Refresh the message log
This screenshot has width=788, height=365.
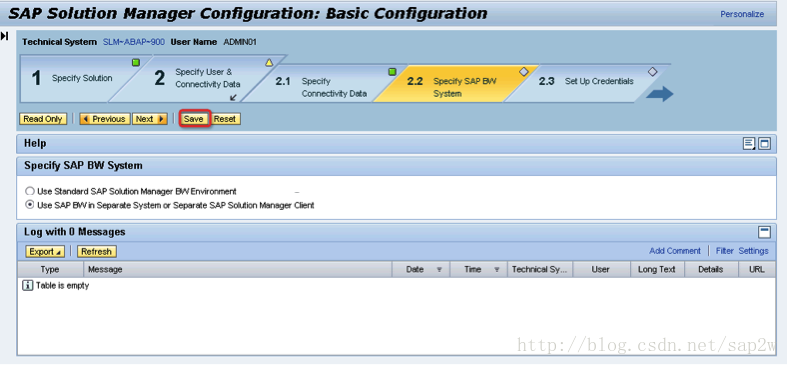pos(96,251)
